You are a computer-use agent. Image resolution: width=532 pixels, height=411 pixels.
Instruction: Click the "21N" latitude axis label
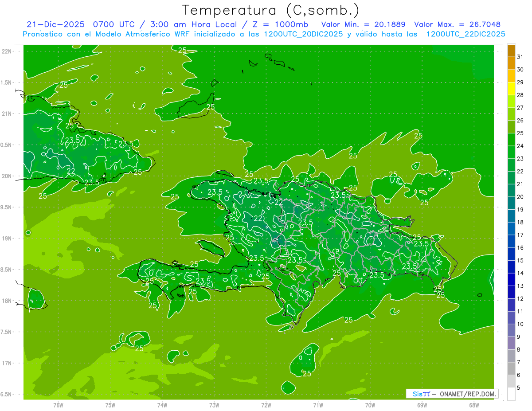8,114
